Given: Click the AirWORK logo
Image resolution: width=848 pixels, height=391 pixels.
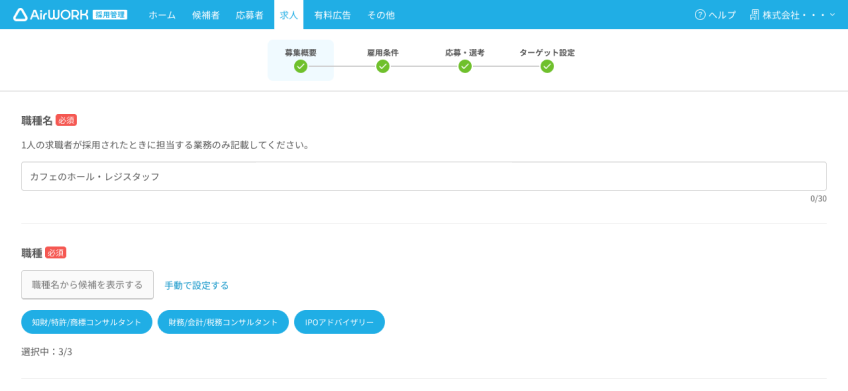Looking at the screenshot, I should click(51, 15).
